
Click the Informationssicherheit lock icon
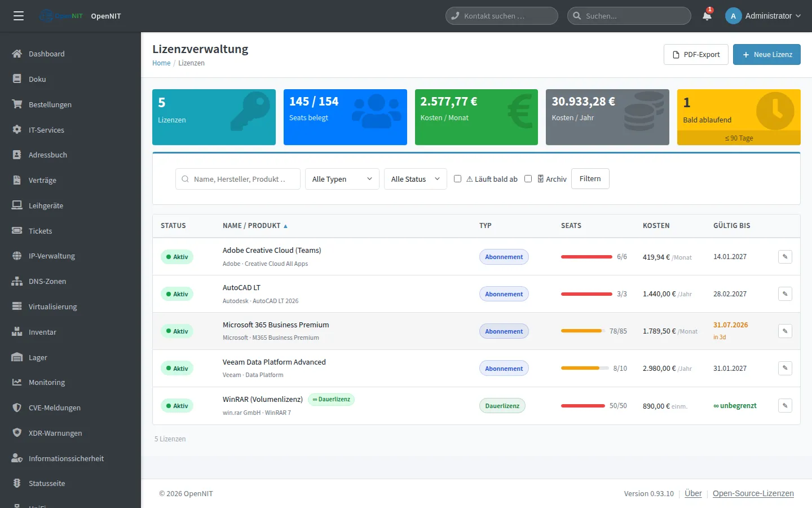coord(17,458)
